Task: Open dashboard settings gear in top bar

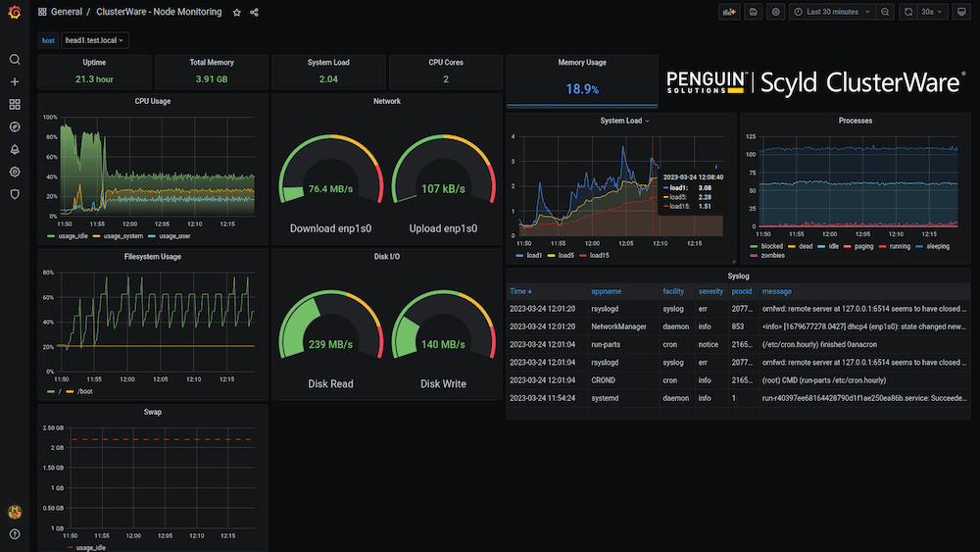Action: 775,12
